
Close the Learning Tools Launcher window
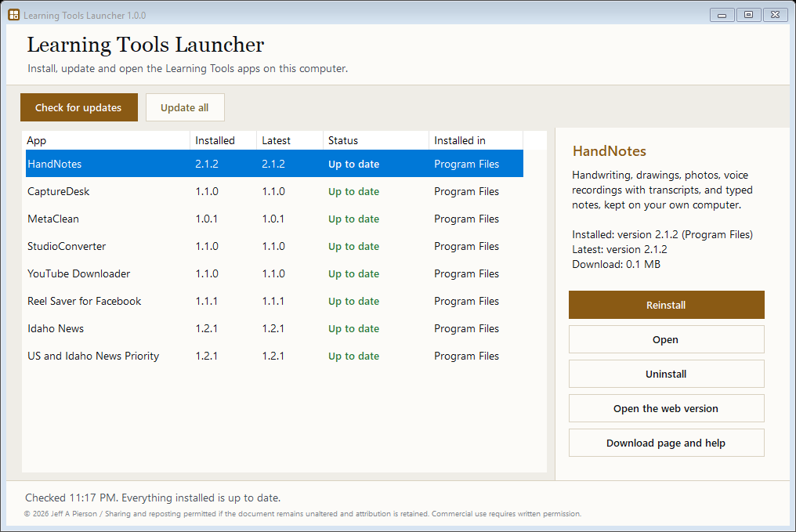pyautogui.click(x=775, y=15)
